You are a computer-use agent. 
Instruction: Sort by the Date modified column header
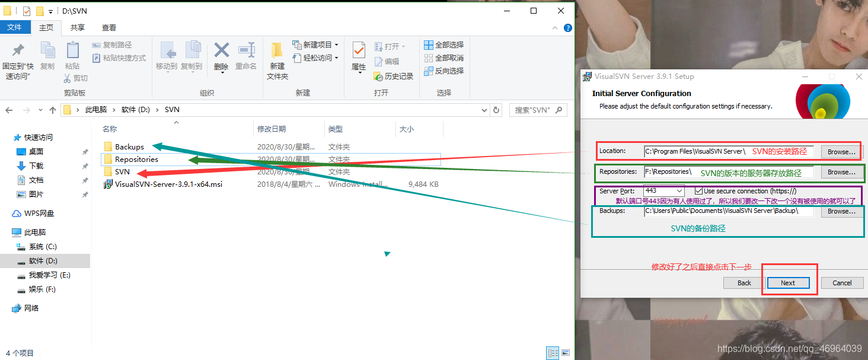click(272, 129)
